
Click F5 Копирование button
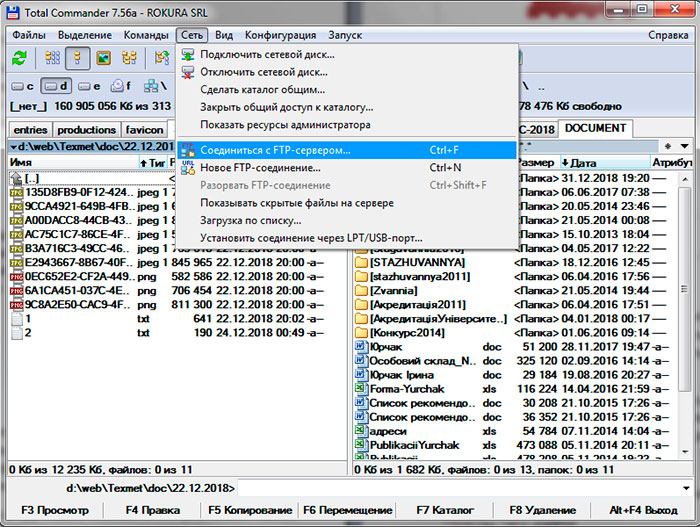pos(250,510)
